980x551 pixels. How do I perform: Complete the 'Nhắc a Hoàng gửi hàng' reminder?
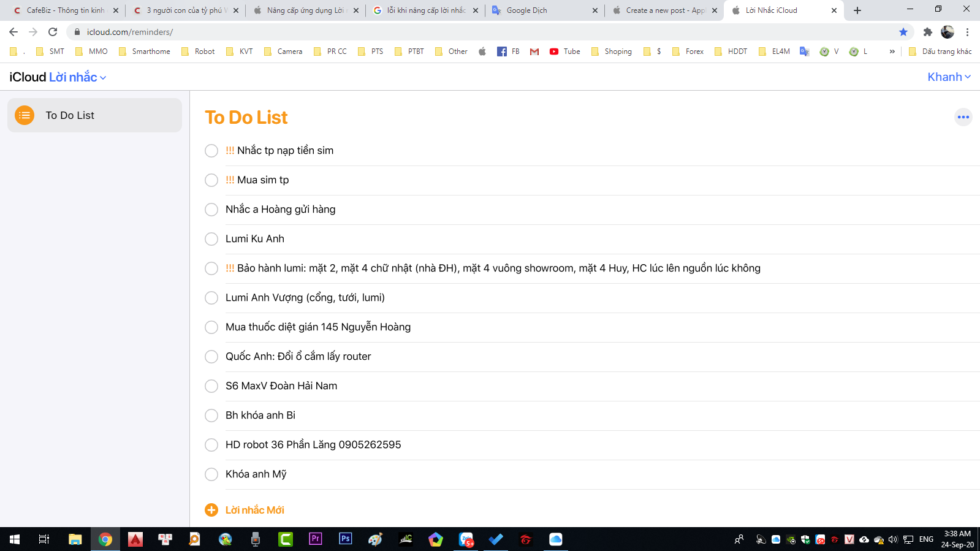click(x=211, y=210)
